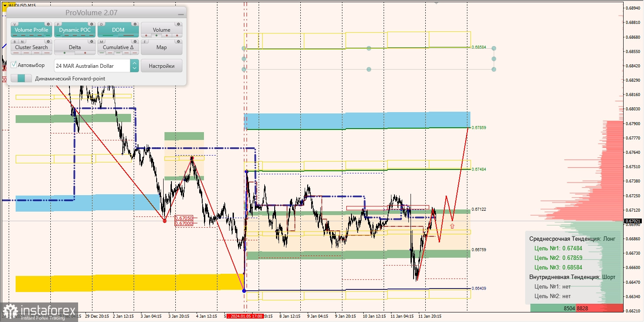Click 'Среднесрочная Тенденция: Лонг' text
This screenshot has height=322, width=644.
(572, 239)
